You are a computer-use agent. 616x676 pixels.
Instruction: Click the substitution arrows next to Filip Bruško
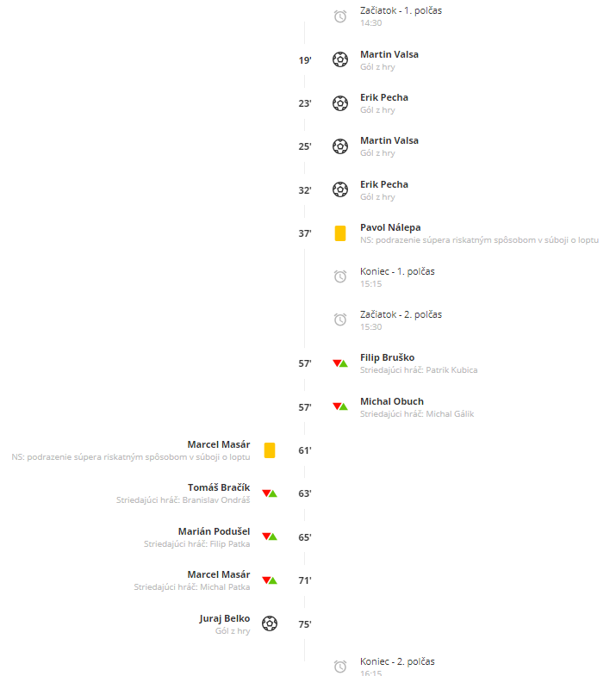coord(340,363)
